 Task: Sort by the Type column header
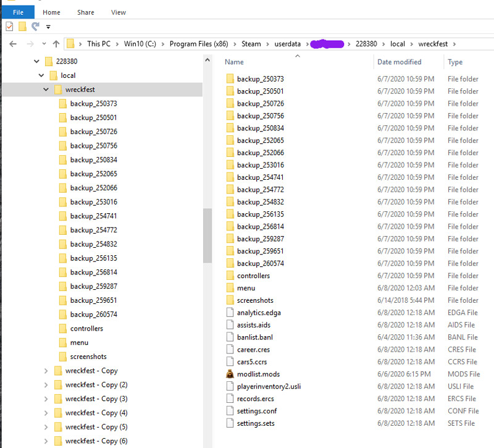pyautogui.click(x=455, y=62)
